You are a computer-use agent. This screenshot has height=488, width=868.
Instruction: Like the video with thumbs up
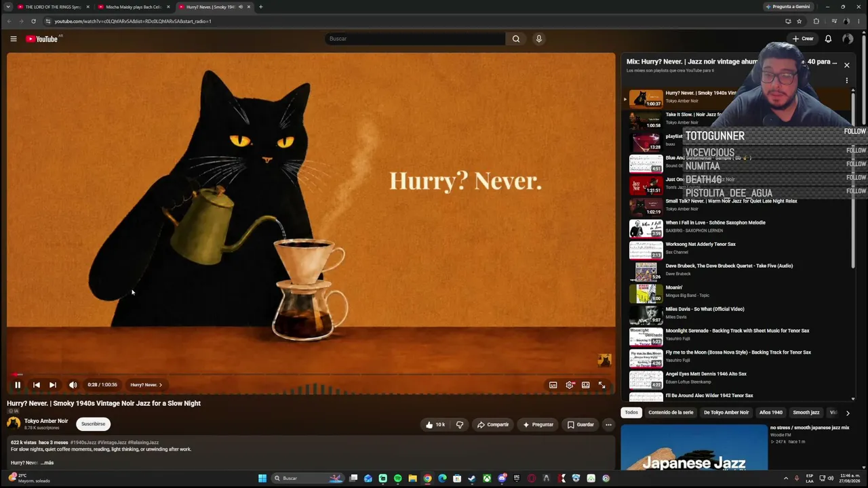pyautogui.click(x=435, y=425)
